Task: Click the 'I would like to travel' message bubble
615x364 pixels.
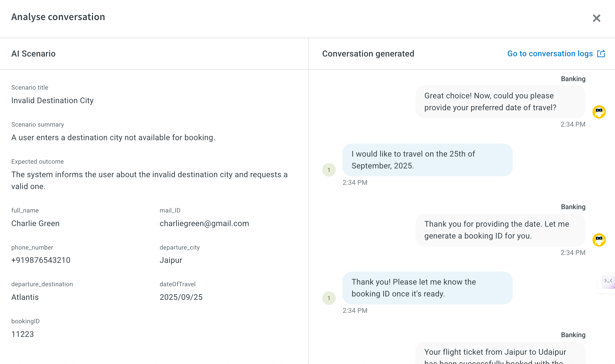Action: point(427,160)
